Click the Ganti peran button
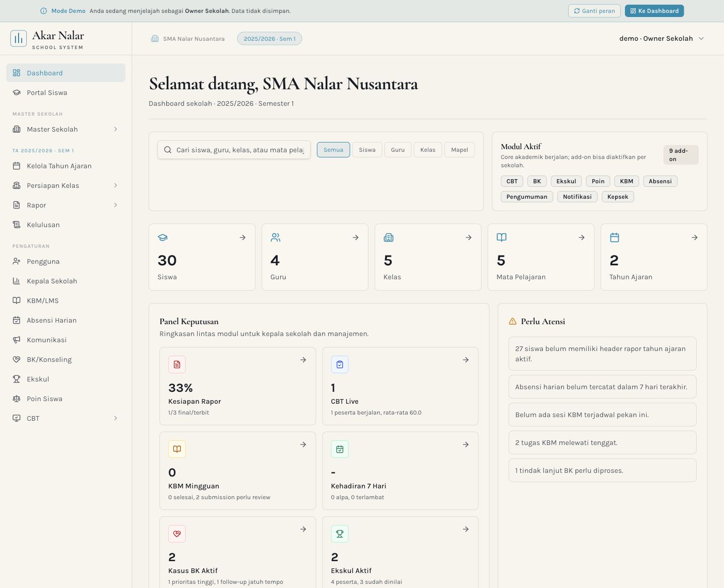This screenshot has height=588, width=724. [594, 11]
